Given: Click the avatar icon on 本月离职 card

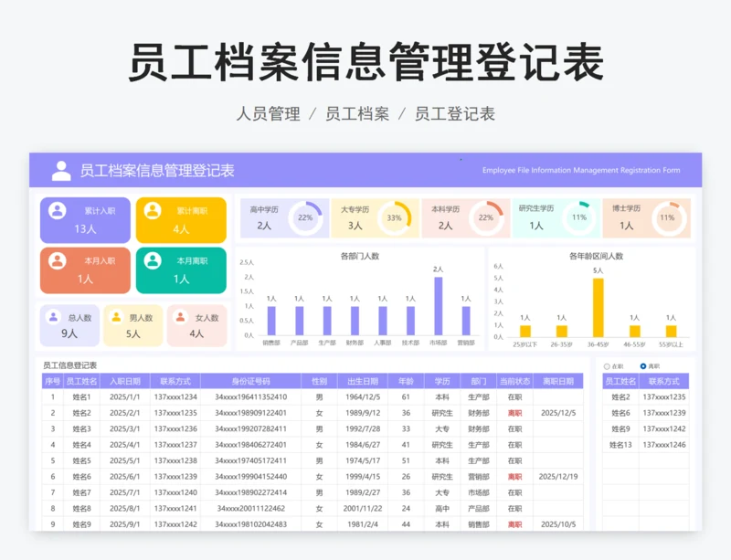Looking at the screenshot, I should [153, 260].
